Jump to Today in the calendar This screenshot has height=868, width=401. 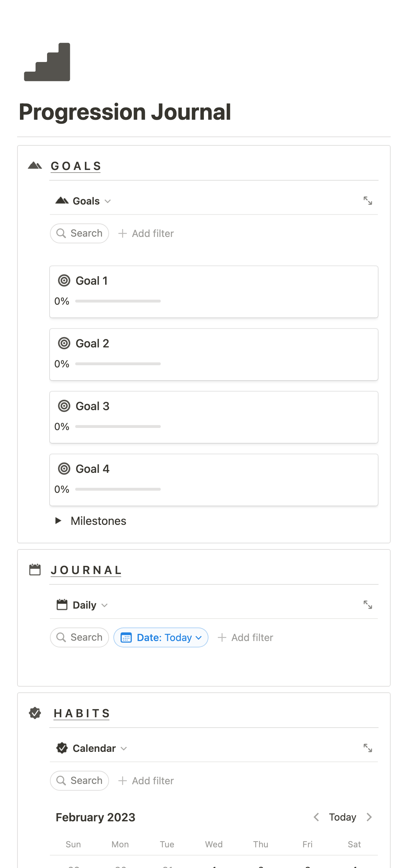coord(342,817)
